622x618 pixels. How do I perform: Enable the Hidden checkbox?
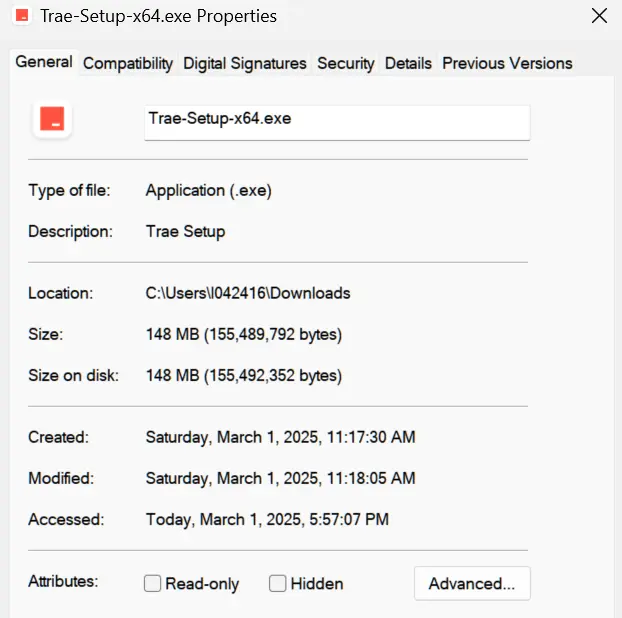tap(277, 583)
